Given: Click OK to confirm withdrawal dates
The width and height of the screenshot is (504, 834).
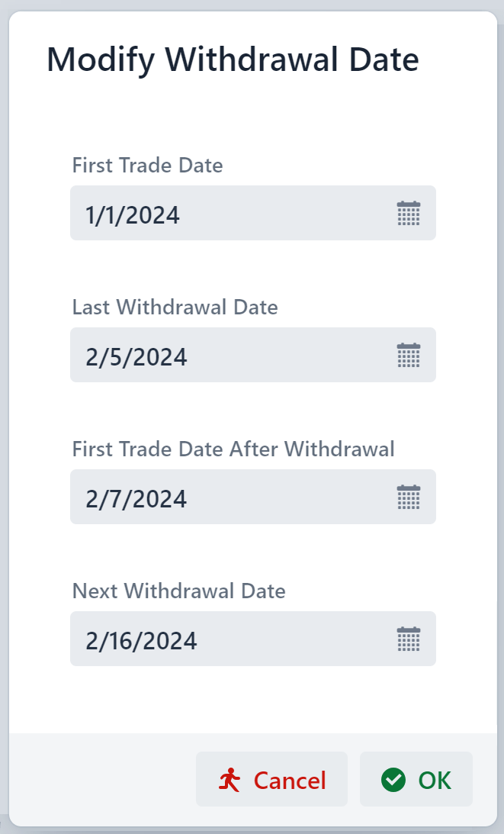Looking at the screenshot, I should (x=416, y=779).
